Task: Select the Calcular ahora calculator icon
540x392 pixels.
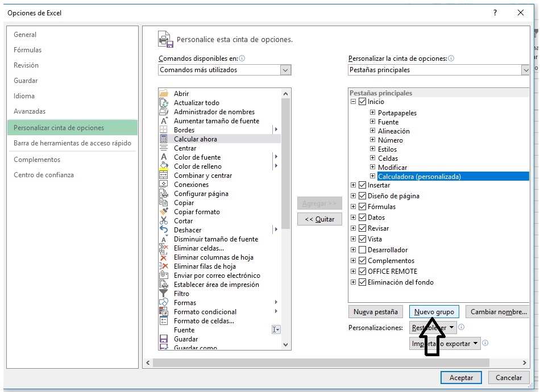Action: pos(164,139)
